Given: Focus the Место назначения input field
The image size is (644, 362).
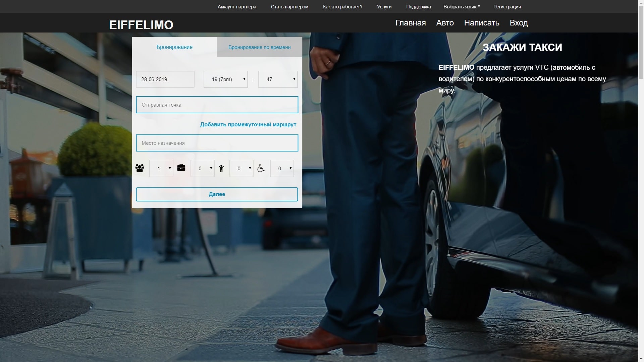Looking at the screenshot, I should click(217, 143).
